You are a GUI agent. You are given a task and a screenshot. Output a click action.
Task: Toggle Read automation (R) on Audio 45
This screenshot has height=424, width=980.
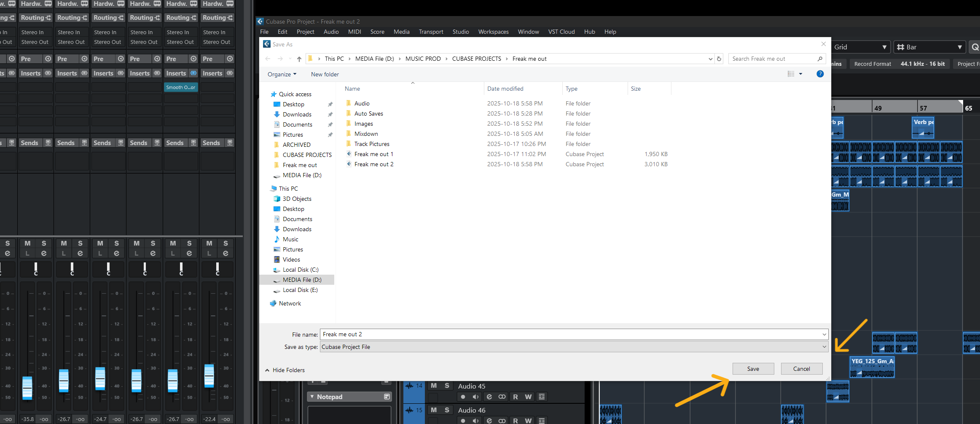click(x=515, y=397)
